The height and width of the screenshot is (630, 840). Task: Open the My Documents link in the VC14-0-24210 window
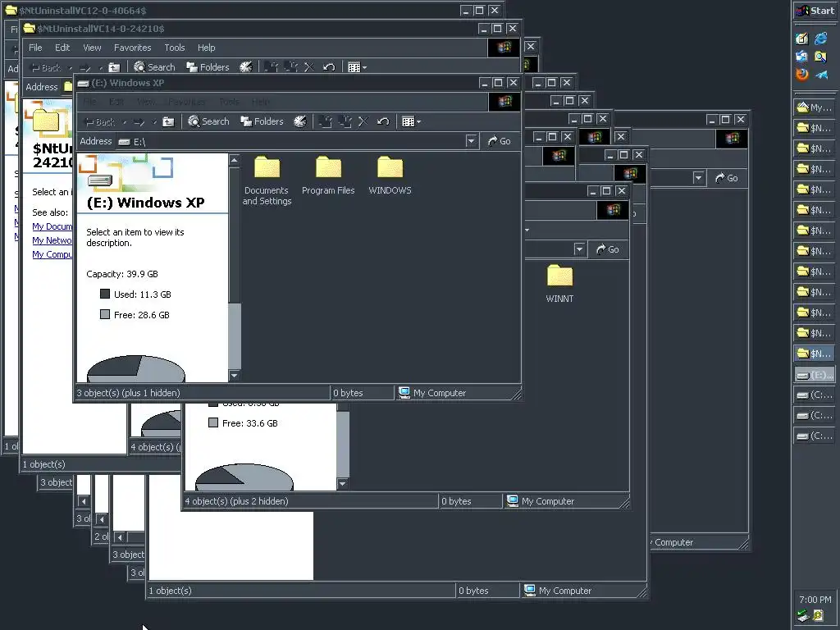click(x=52, y=226)
